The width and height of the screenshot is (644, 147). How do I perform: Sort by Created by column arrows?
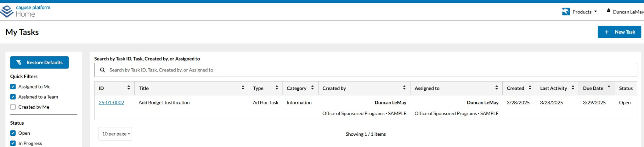(404, 88)
